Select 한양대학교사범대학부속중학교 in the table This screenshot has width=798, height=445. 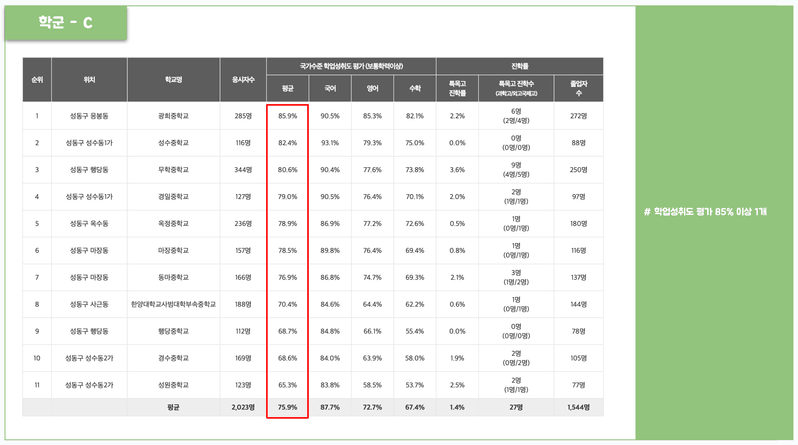pos(174,303)
